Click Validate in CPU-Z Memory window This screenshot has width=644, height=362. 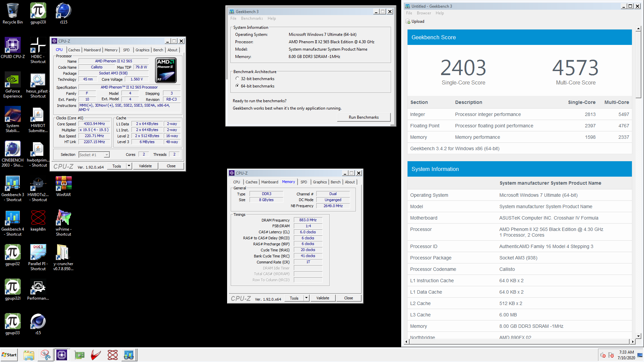323,298
